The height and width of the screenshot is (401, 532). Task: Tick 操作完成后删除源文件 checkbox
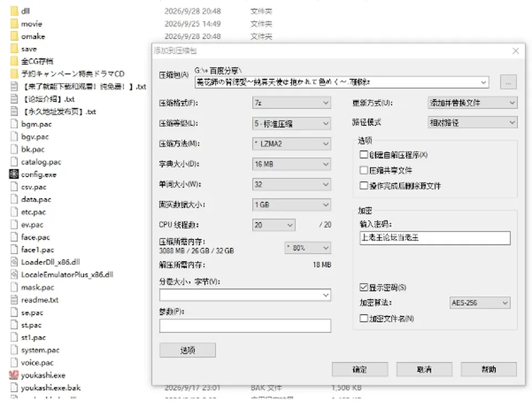364,186
